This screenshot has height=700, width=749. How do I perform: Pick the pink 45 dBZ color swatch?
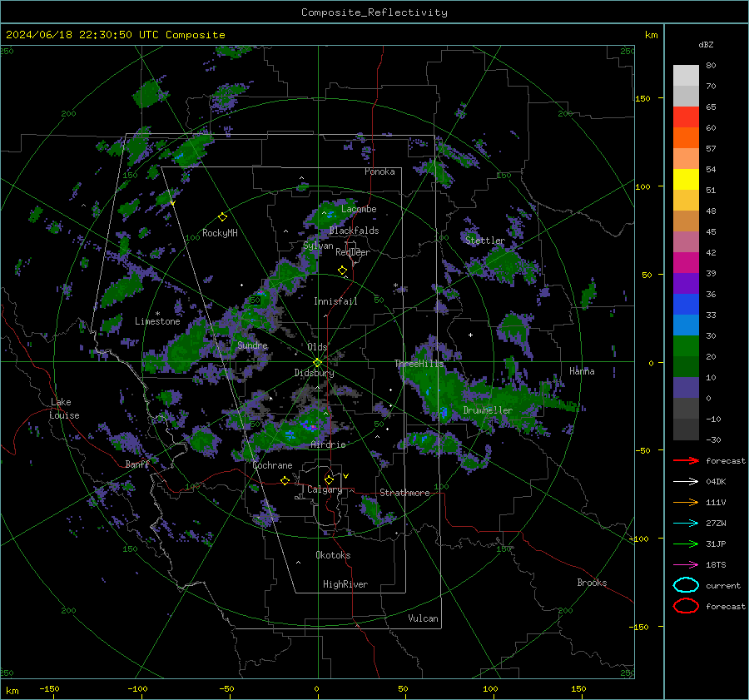click(x=686, y=241)
